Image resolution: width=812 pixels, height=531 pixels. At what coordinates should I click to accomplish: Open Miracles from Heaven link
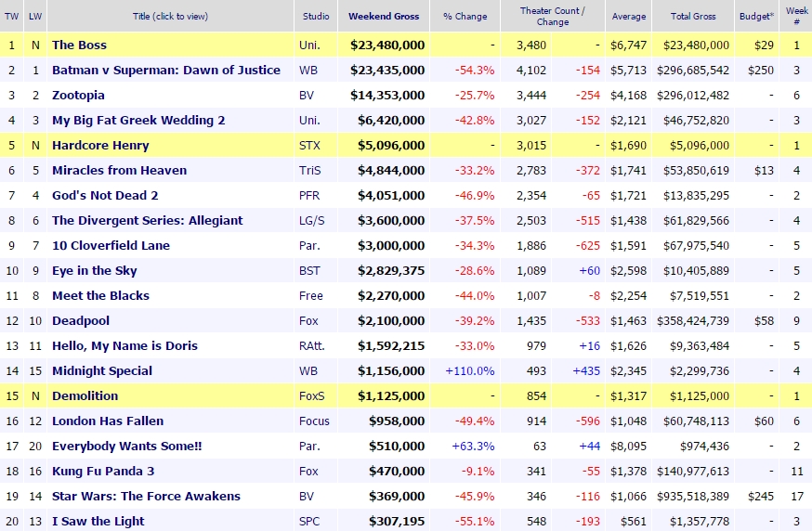119,170
